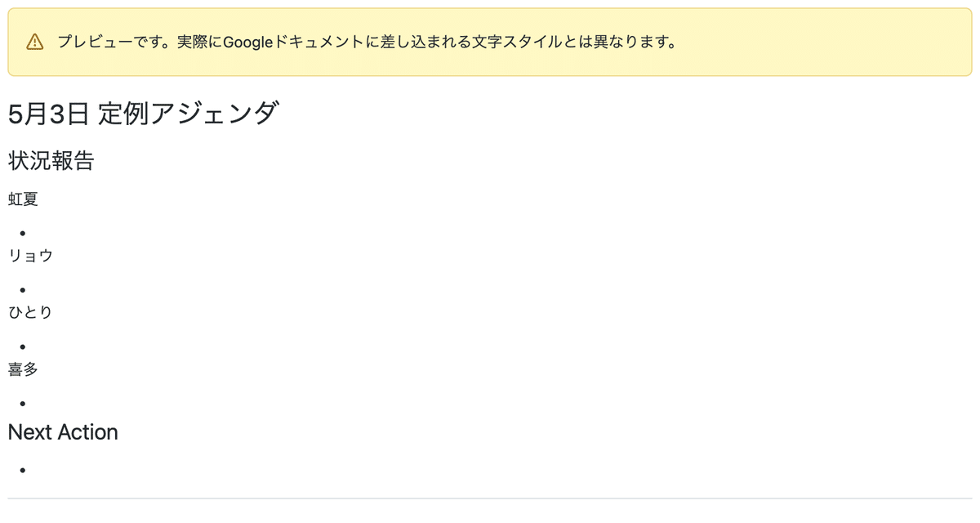Click "異なります" at the banner text end
Image resolution: width=980 pixels, height=523 pixels.
tap(636, 42)
